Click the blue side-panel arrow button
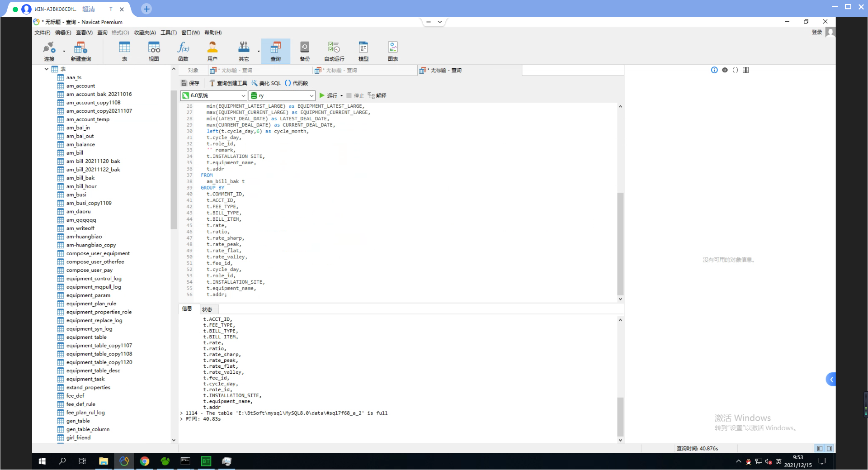Viewport: 868px width, 470px height. point(831,379)
